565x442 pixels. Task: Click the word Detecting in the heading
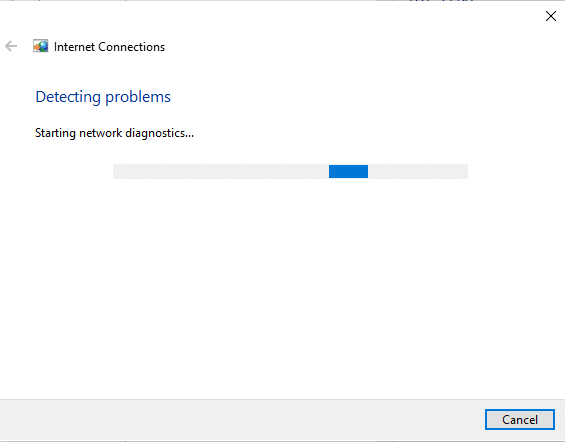(68, 97)
